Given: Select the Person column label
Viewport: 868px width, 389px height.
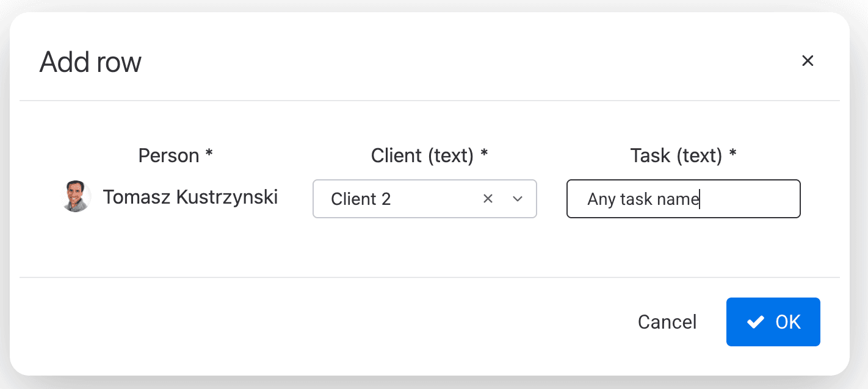Looking at the screenshot, I should pyautogui.click(x=169, y=156).
